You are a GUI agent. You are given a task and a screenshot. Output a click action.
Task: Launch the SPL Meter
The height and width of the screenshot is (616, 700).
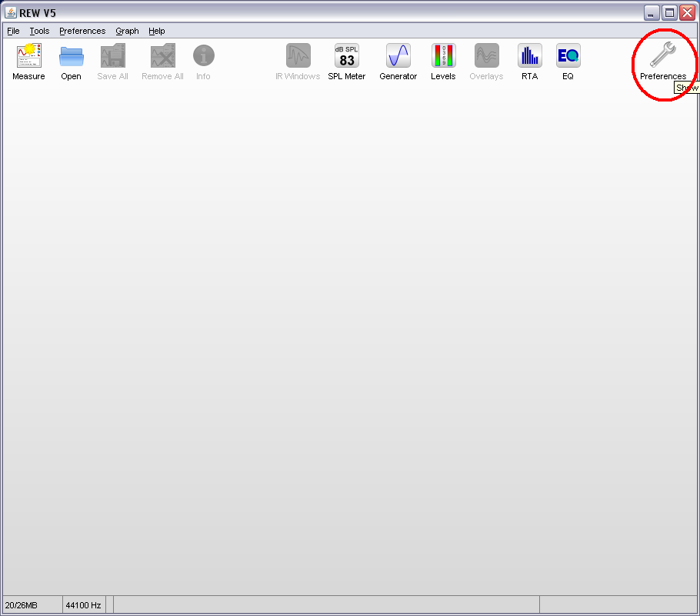346,56
